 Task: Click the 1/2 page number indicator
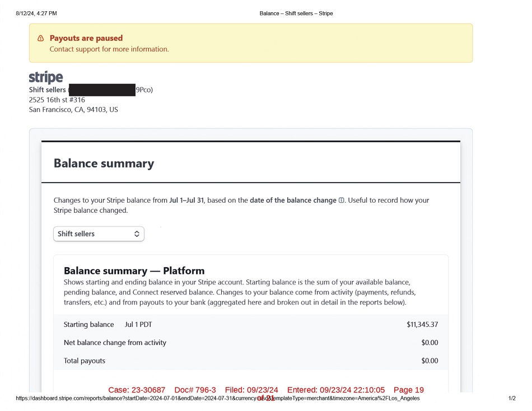coord(512,399)
